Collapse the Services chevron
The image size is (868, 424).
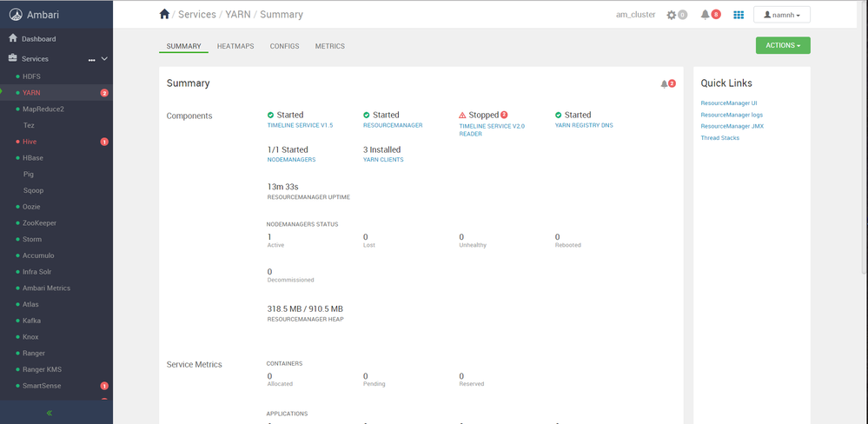tap(104, 59)
